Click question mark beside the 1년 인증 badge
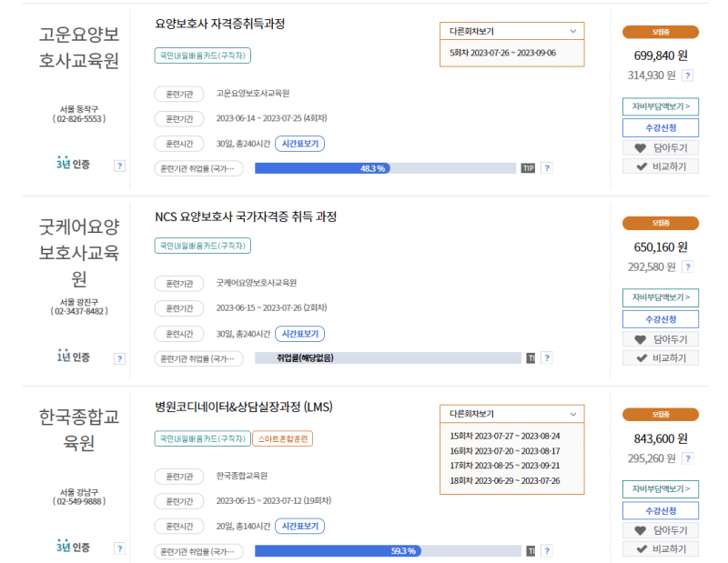 point(119,357)
